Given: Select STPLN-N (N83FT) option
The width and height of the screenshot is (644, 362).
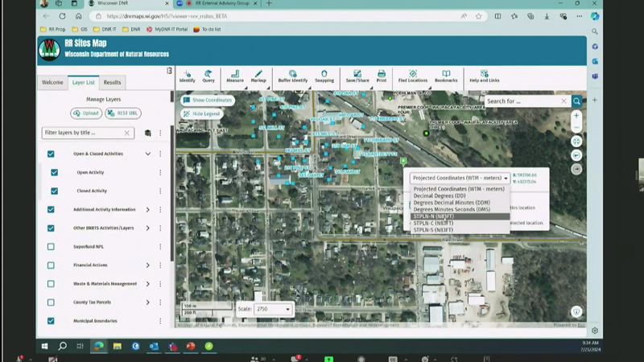Looking at the screenshot, I should coord(460,216).
